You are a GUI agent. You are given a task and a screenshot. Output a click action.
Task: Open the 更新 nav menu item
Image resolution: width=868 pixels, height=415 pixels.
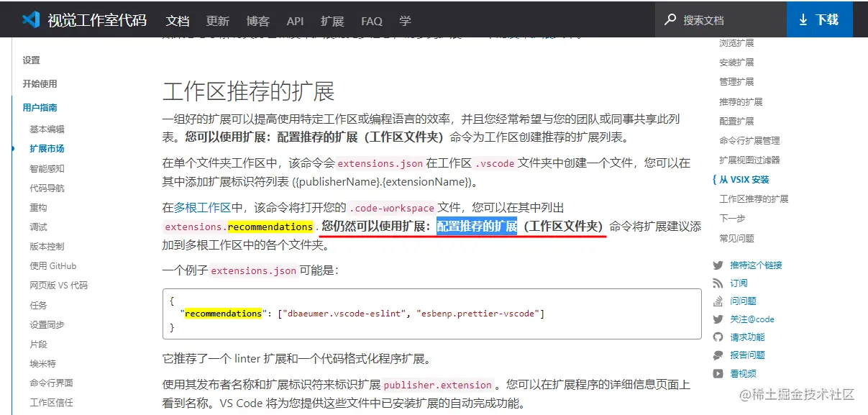(x=217, y=21)
